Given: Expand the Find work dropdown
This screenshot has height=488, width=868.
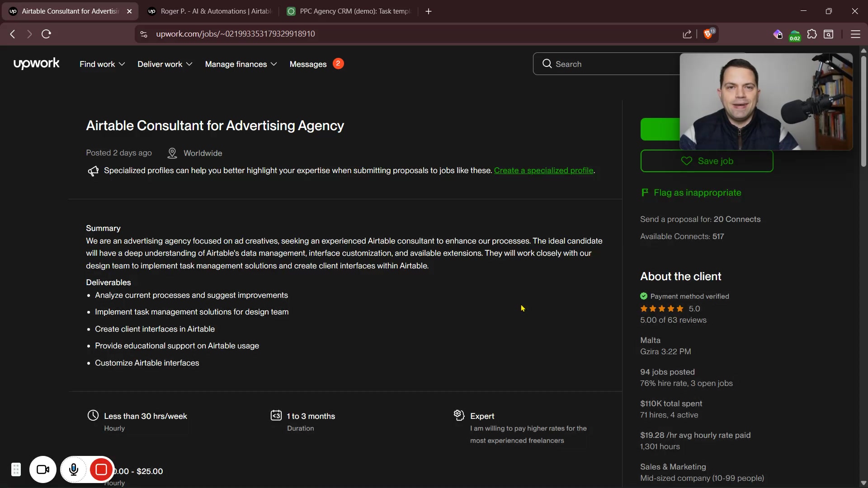Looking at the screenshot, I should pyautogui.click(x=102, y=64).
